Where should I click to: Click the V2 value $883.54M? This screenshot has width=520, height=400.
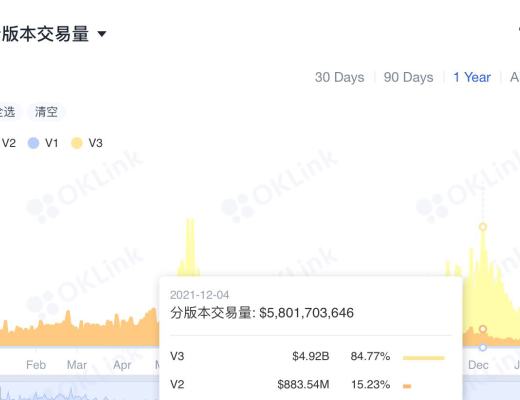click(303, 385)
